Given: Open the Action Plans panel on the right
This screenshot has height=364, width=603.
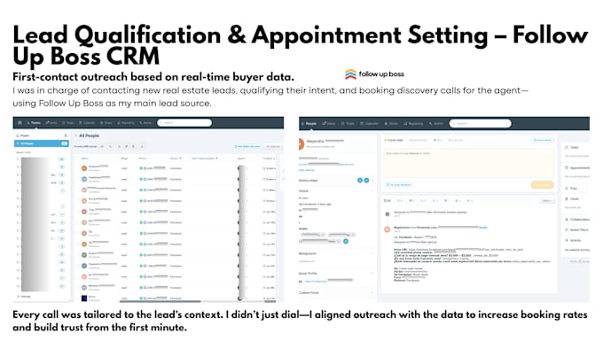Looking at the screenshot, I should tap(577, 229).
